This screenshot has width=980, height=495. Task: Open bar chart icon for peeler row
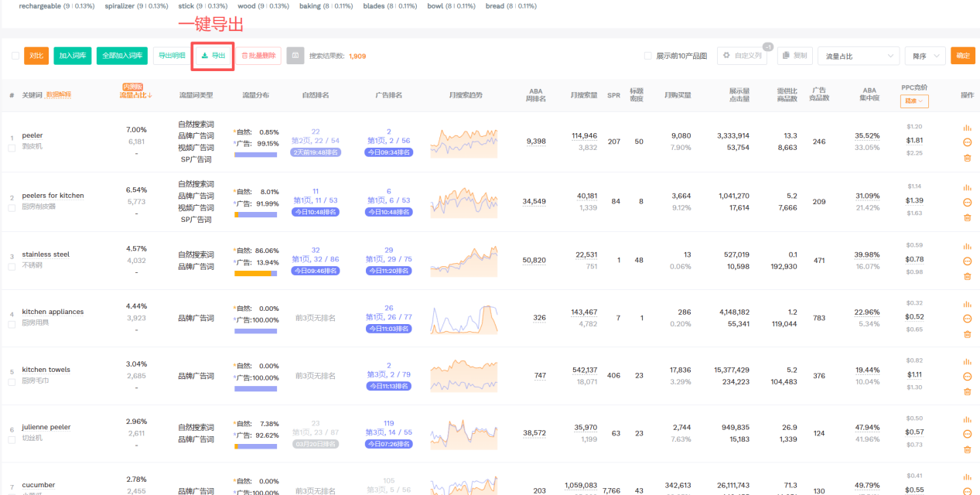[x=967, y=128]
